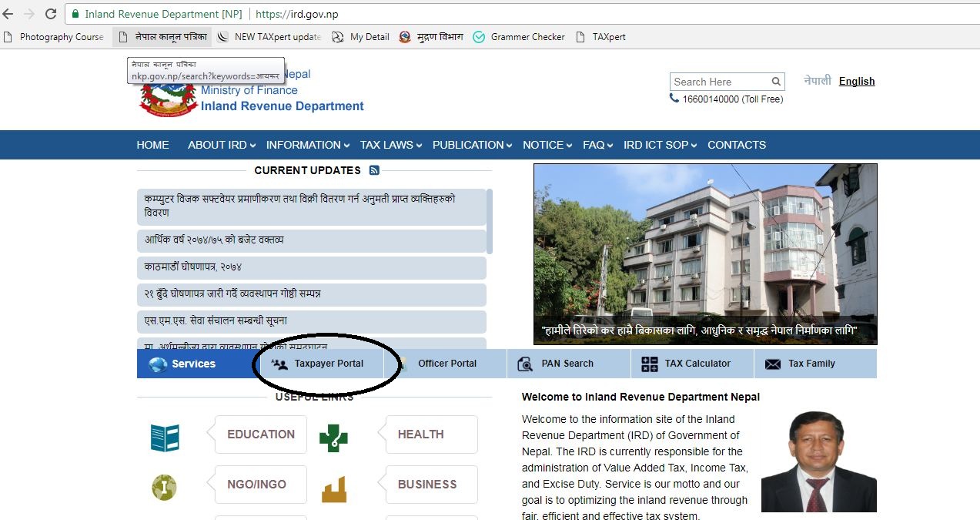This screenshot has height=520, width=980.
Task: Click the Business factory icon
Action: (334, 488)
